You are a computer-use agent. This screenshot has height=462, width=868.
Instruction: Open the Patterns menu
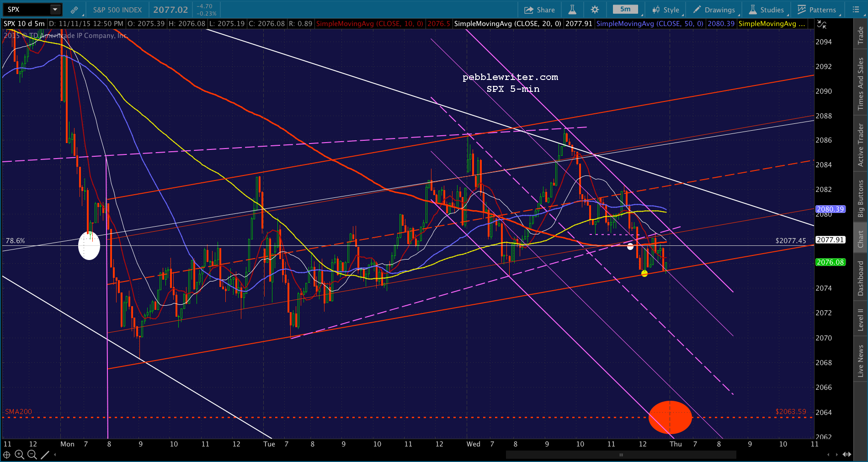[x=817, y=10]
